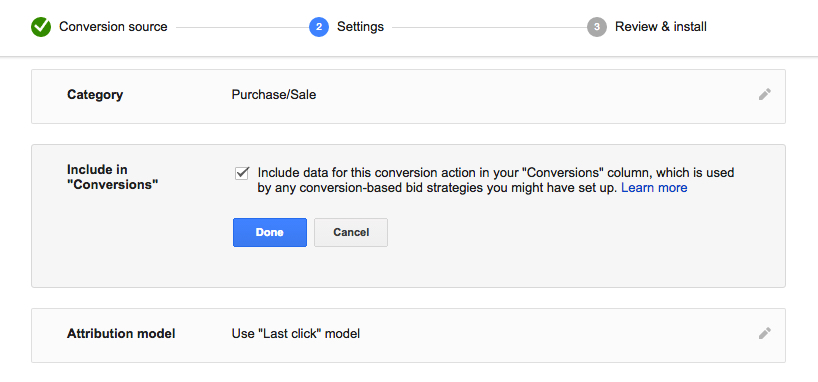Edit Attribution model using pencil icon
Viewport: 818px width, 382px height.
tap(765, 333)
